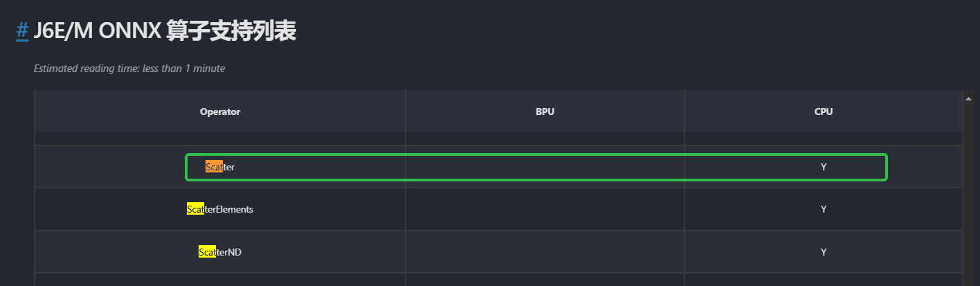Click the estimated reading time text
980x286 pixels.
(x=129, y=69)
